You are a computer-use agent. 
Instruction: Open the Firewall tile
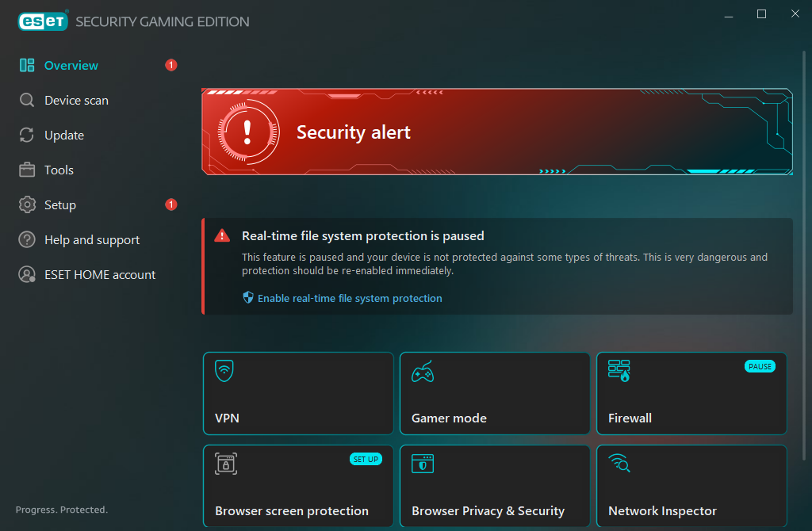691,393
